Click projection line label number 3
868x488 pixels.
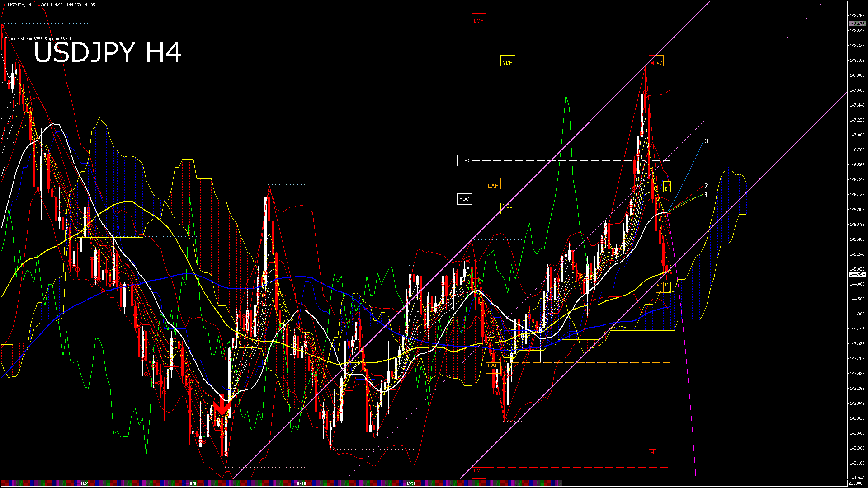pyautogui.click(x=706, y=141)
